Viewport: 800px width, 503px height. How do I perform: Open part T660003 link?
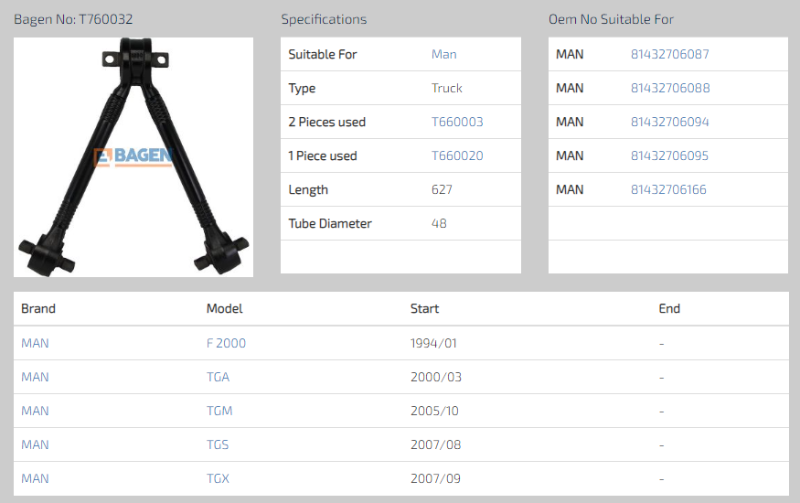457,122
